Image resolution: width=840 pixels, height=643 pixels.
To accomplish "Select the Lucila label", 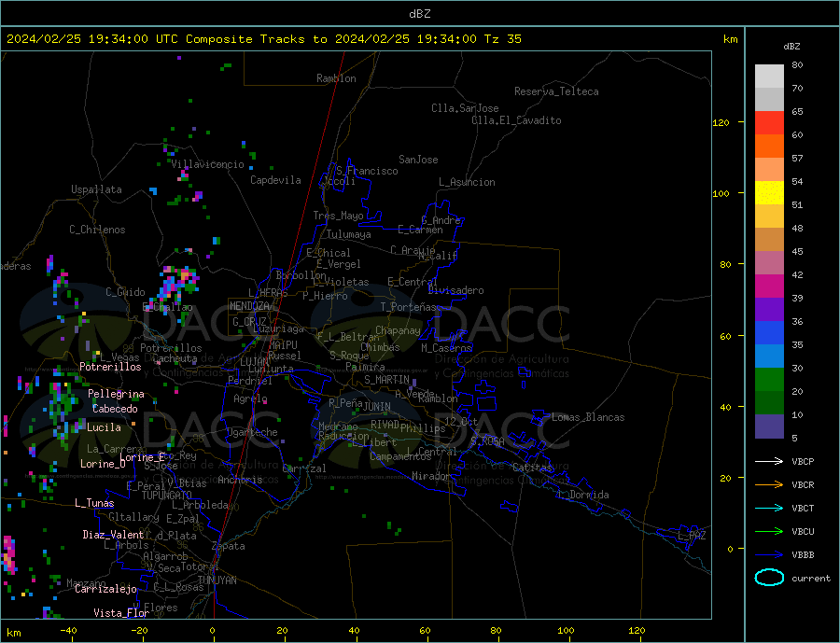I will [104, 427].
